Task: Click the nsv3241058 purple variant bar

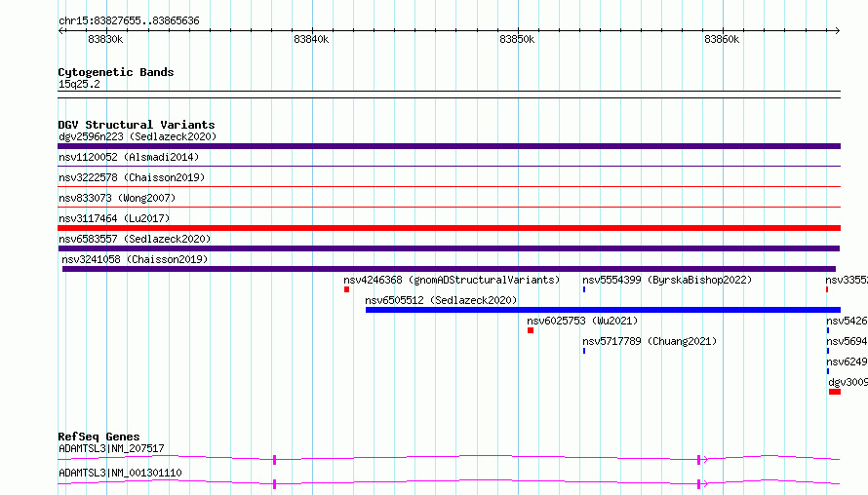Action: click(x=449, y=269)
